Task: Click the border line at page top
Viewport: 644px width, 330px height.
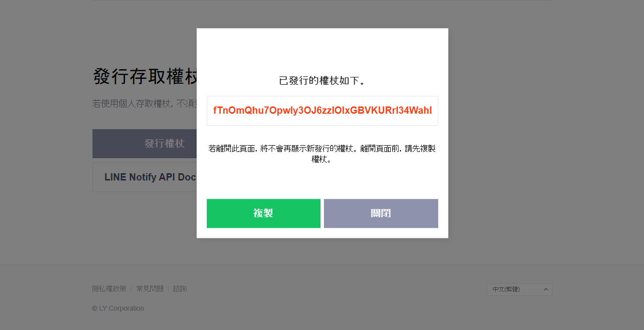Action: pyautogui.click(x=322, y=0)
